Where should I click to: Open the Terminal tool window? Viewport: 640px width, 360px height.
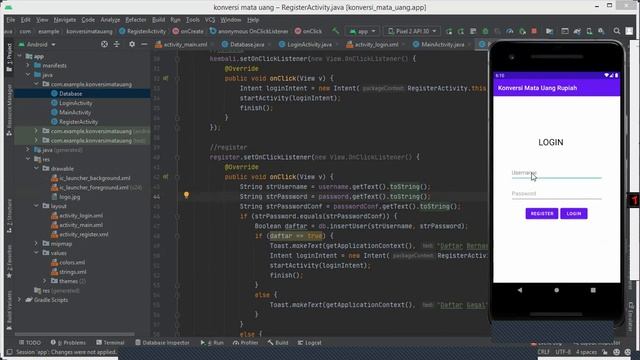[x=110, y=342]
